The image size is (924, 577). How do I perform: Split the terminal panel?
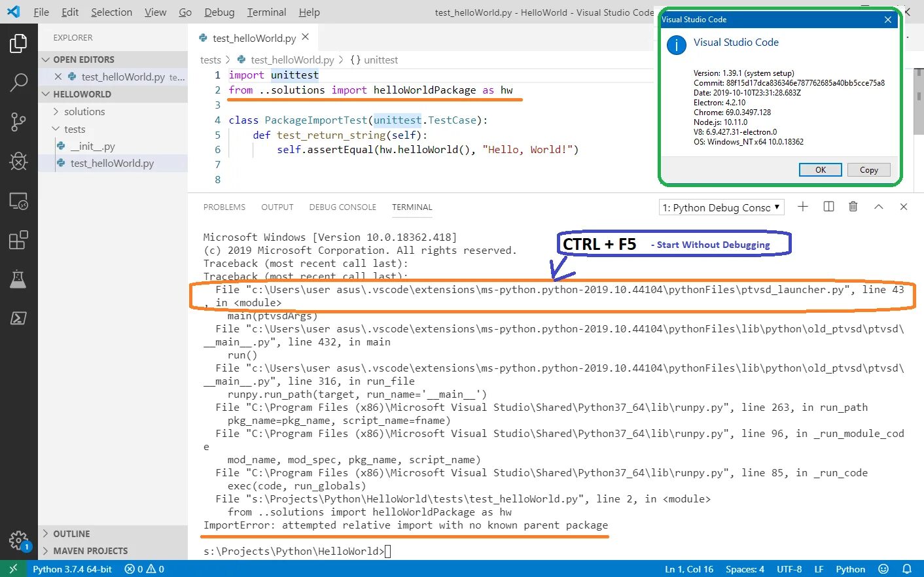pos(828,207)
